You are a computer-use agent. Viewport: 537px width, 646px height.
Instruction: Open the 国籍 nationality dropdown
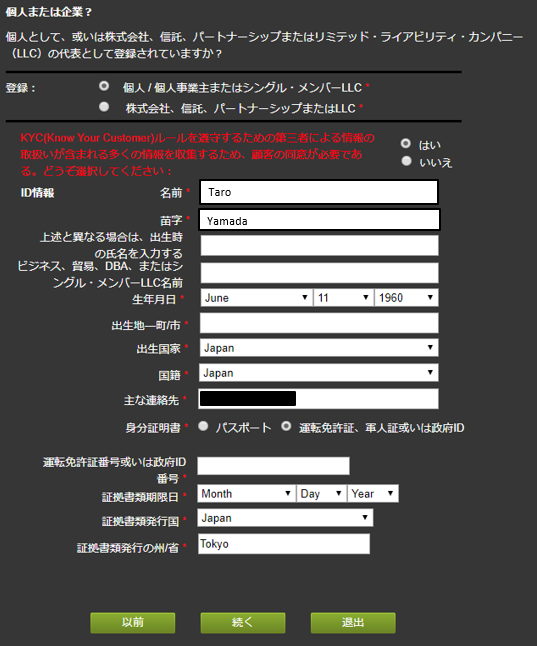[x=319, y=372]
